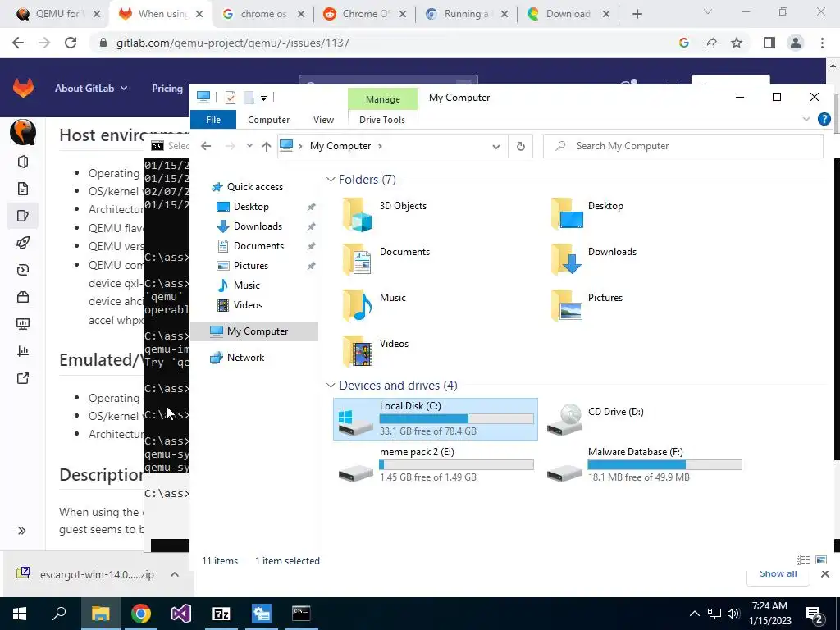Click the Explorer help question mark icon
840x630 pixels.
tap(824, 119)
